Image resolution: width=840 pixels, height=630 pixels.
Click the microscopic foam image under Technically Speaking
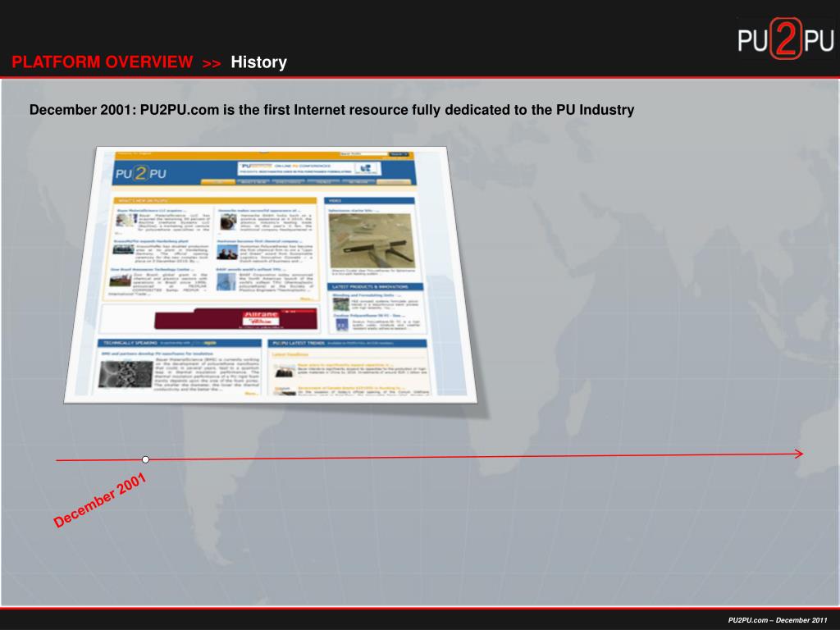(x=126, y=374)
